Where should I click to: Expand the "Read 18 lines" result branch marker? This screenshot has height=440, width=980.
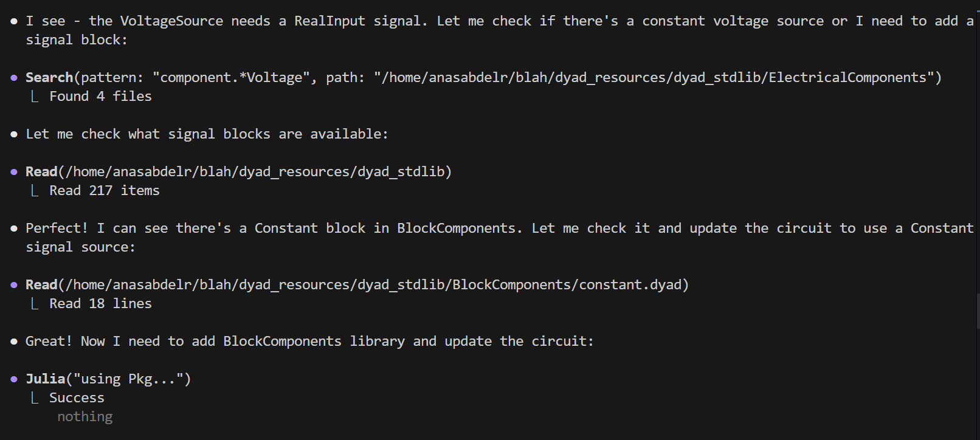[x=35, y=304]
